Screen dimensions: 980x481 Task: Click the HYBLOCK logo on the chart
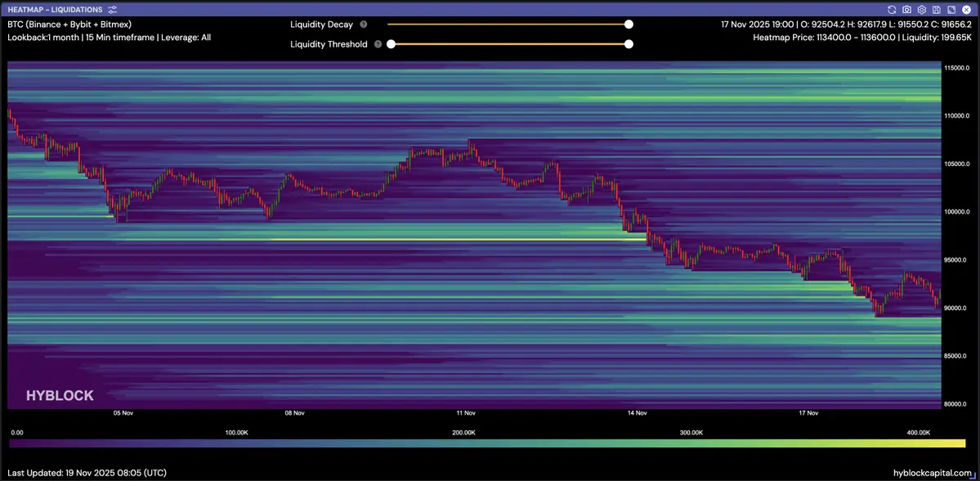click(60, 396)
